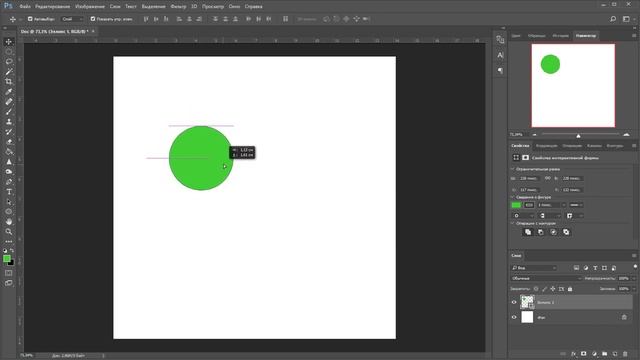
Task: Select the Path Selection arrow tool
Action: coord(9,202)
